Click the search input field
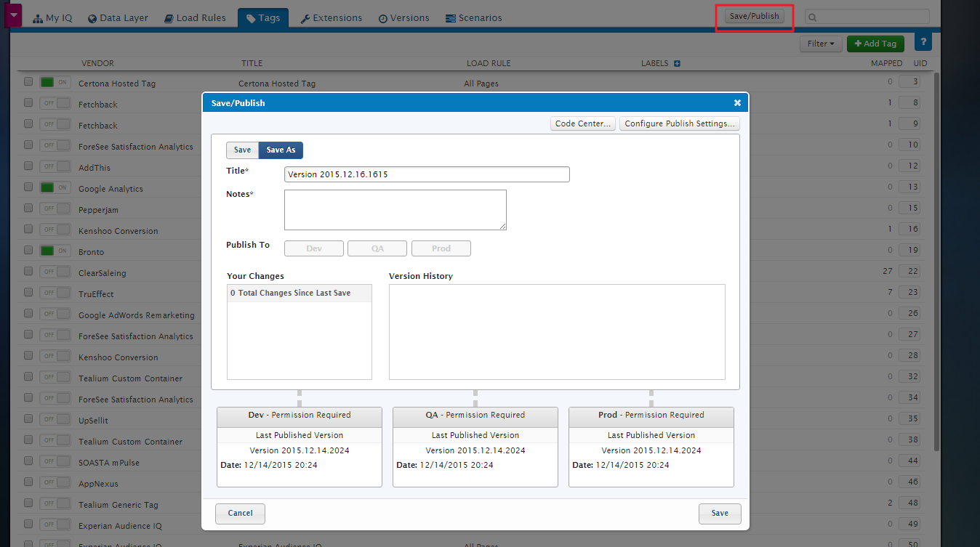 point(867,17)
